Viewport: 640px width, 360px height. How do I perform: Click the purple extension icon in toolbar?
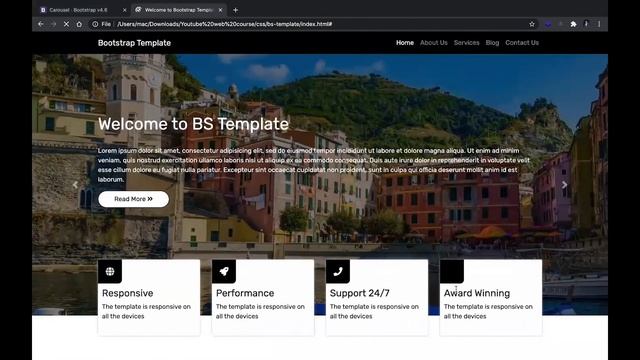pos(548,24)
